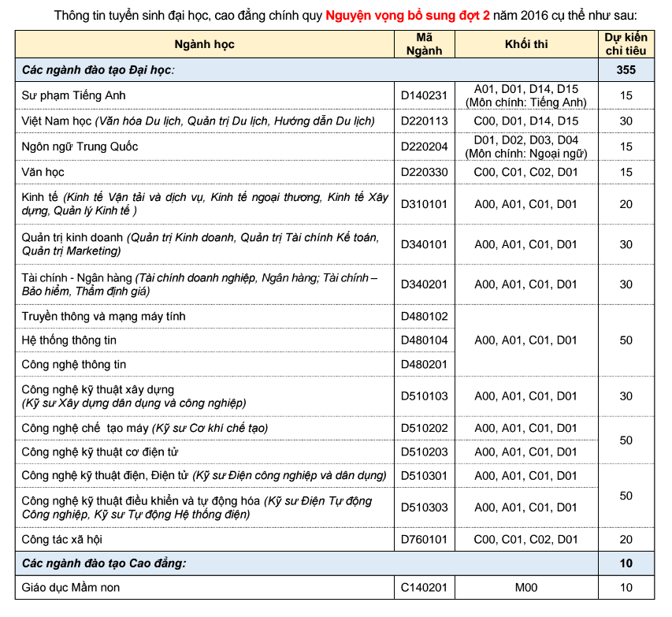Click major code D220204
The width and height of the screenshot is (672, 617).
[425, 147]
